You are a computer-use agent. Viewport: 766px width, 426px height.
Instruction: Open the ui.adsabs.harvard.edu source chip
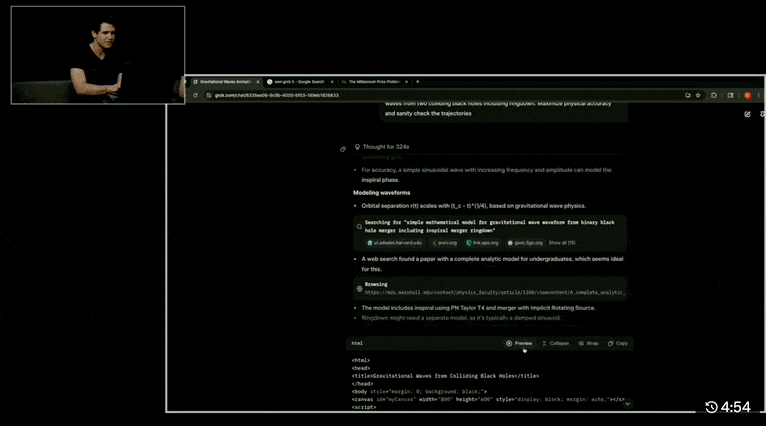coord(395,242)
